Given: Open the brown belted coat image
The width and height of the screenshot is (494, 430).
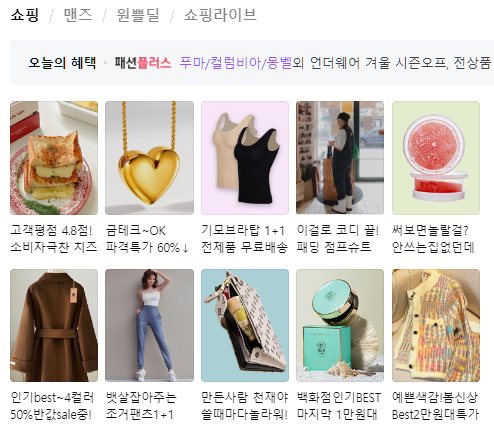Looking at the screenshot, I should click(54, 325).
